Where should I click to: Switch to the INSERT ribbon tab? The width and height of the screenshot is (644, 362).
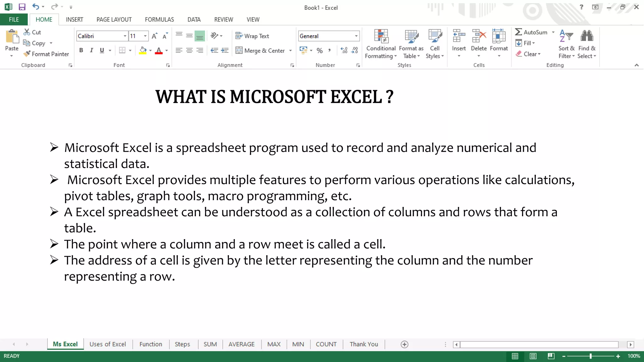coord(75,19)
